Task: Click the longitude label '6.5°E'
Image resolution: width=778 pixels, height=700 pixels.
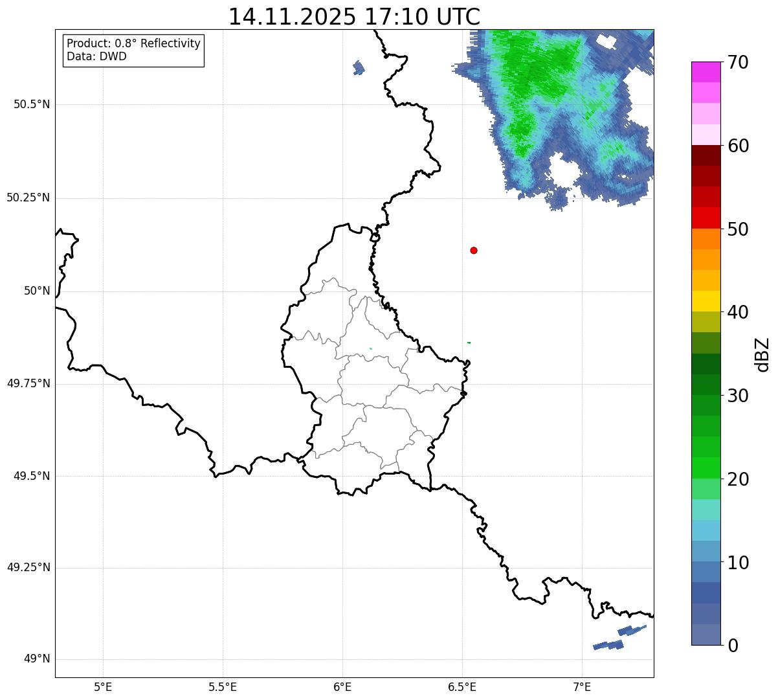Action: (462, 686)
